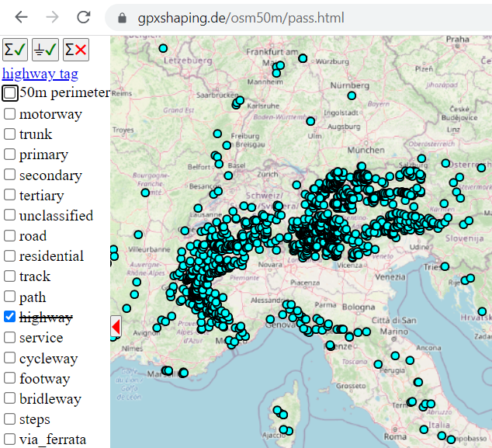Enable the unclassified checkbox

pyautogui.click(x=10, y=215)
